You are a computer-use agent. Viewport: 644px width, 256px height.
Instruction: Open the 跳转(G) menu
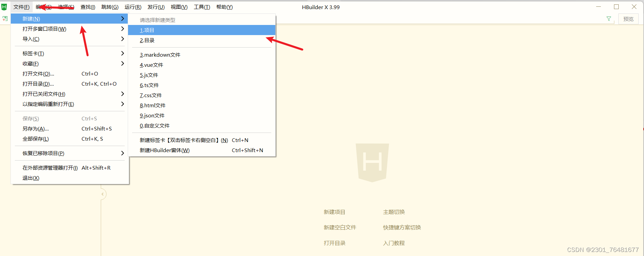[110, 7]
